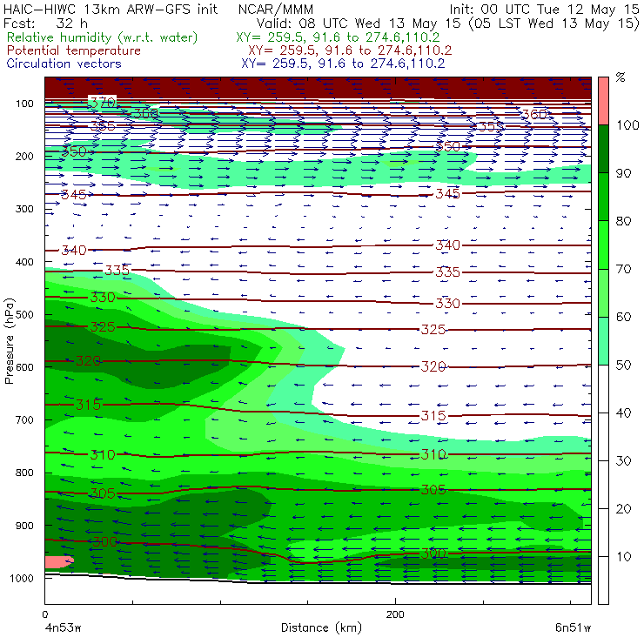Click "Init: 00 UTC Tue 12 May 15"

544,9
